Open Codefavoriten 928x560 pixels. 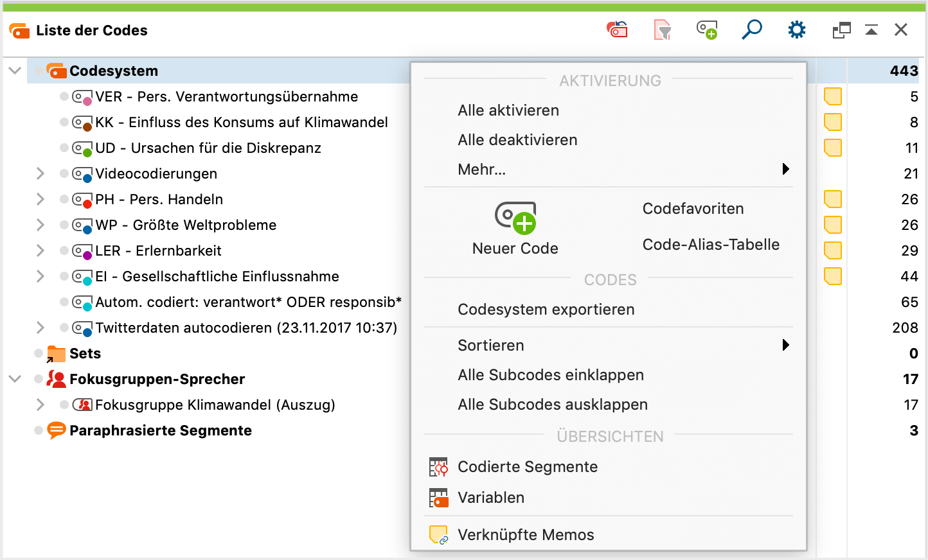[693, 209]
